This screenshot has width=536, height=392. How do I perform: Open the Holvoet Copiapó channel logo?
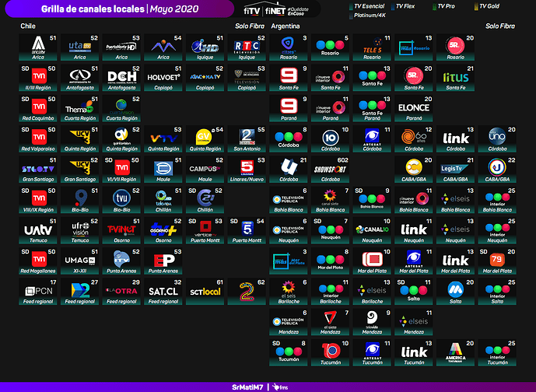163,78
